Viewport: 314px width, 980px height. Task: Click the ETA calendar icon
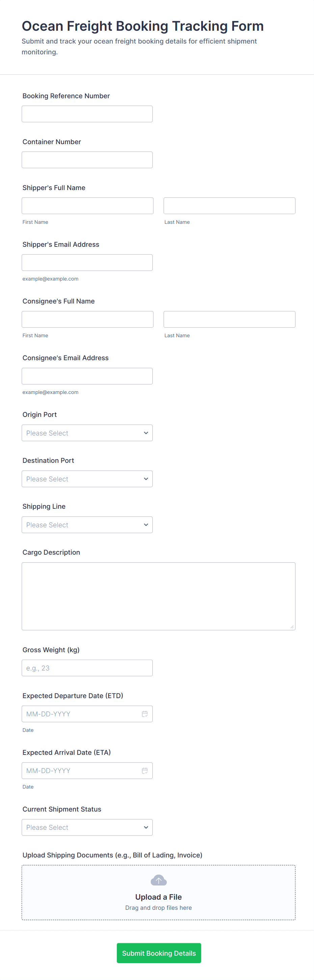click(x=145, y=770)
